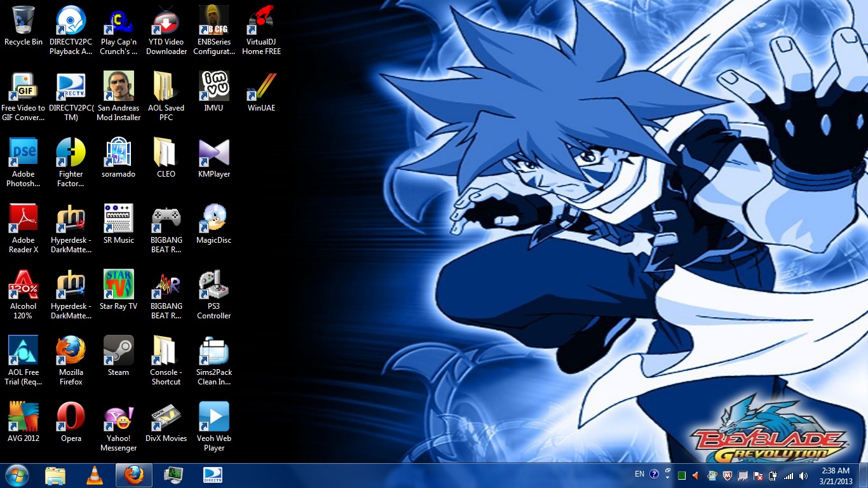868x488 pixels.
Task: Click the IMVU desktop shortcut
Action: click(x=214, y=91)
